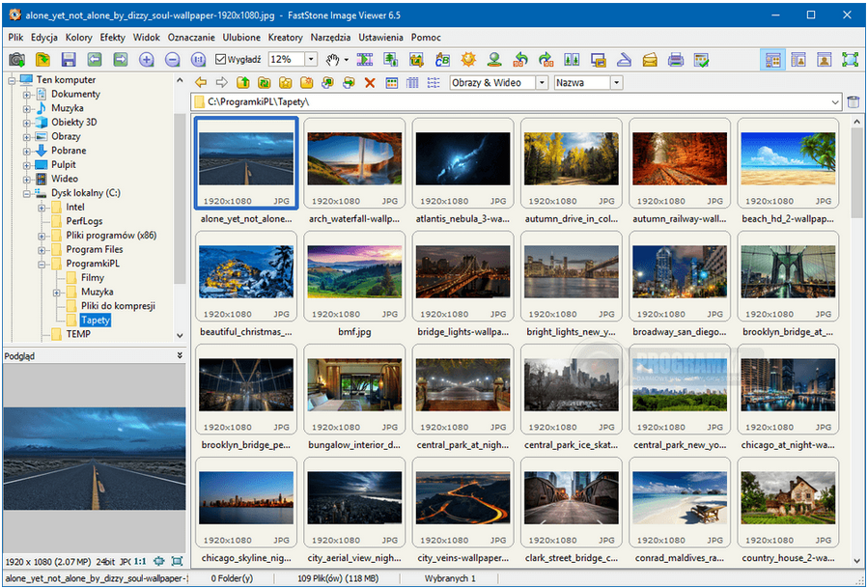
Task: Rotate the image left using the toolbar icon
Action: (520, 59)
